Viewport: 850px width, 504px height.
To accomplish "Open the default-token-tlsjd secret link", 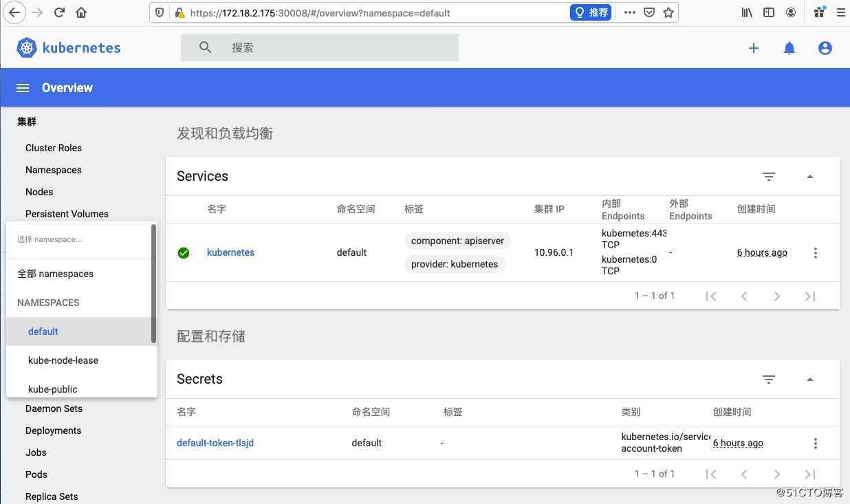I will tap(215, 443).
